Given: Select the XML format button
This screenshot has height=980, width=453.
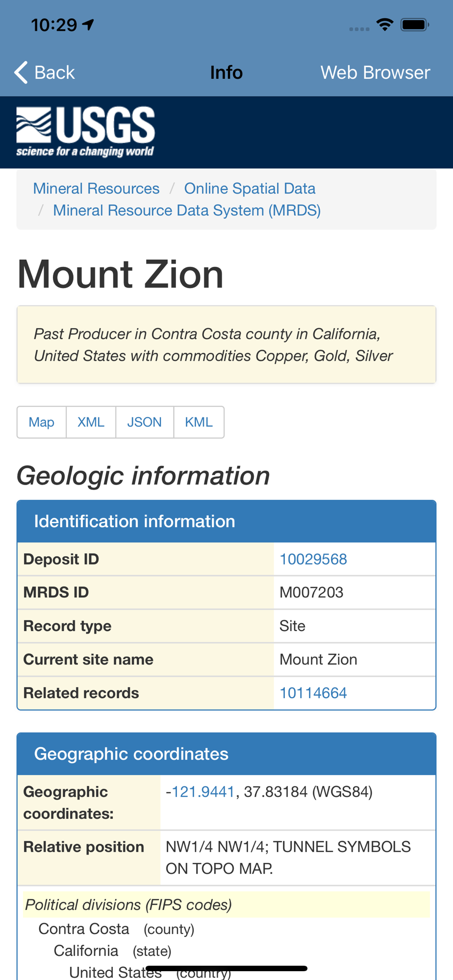Looking at the screenshot, I should 91,422.
